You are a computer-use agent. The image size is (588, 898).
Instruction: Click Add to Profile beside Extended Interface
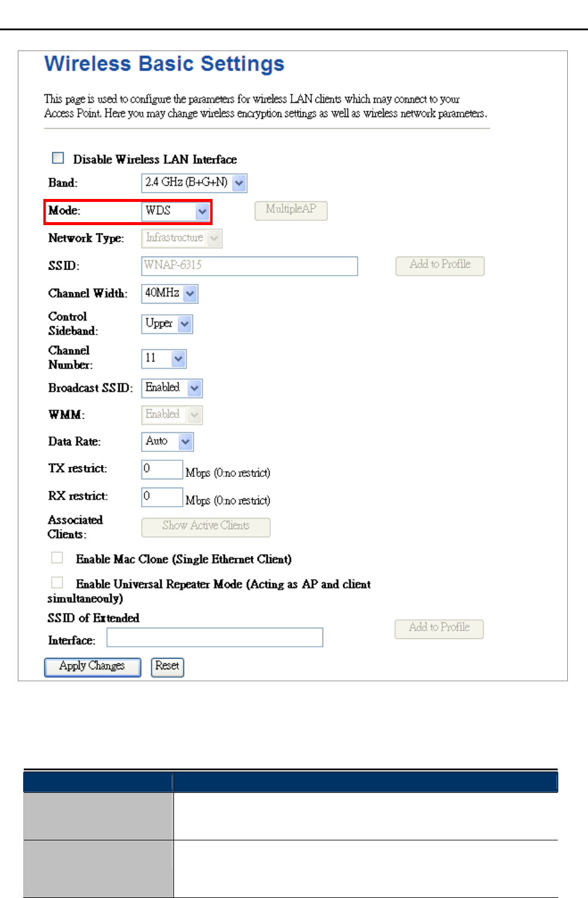pyautogui.click(x=440, y=629)
